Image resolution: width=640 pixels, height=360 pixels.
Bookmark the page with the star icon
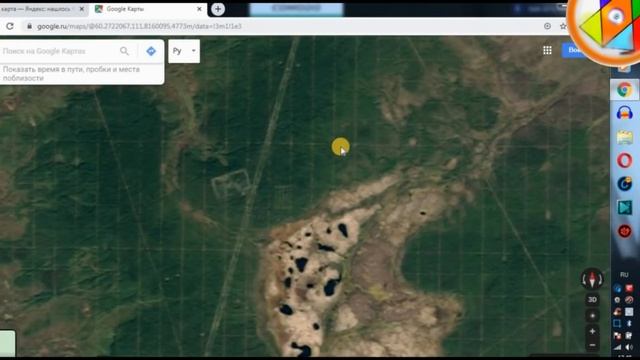pyautogui.click(x=563, y=26)
